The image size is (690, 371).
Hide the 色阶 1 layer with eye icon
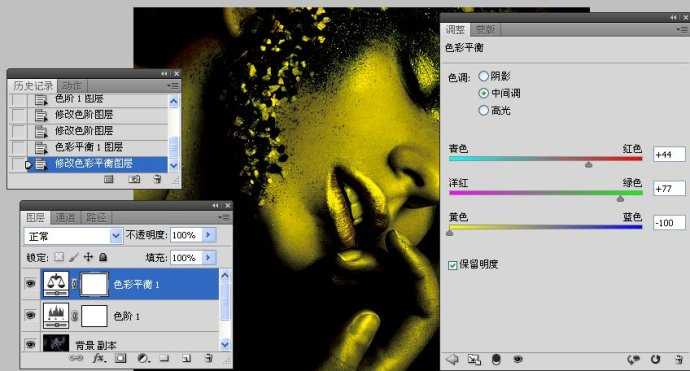pos(30,316)
